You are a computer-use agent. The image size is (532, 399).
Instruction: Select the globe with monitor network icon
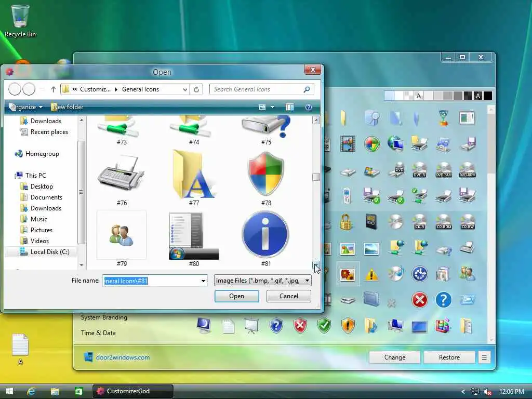[x=395, y=143]
